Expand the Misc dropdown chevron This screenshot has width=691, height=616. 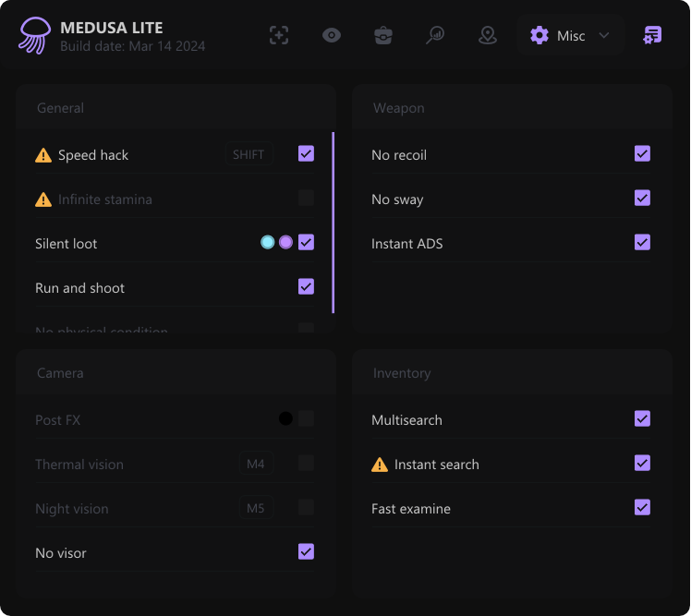click(604, 35)
